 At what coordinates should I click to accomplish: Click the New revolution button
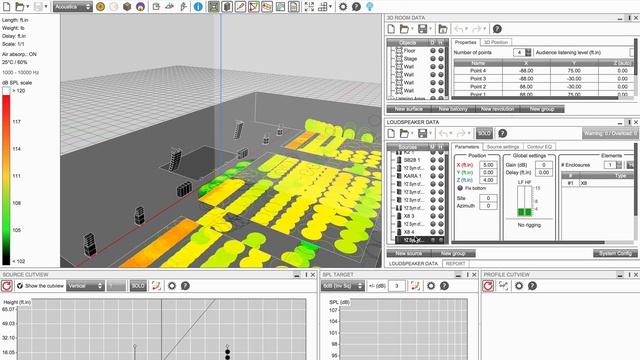(x=497, y=109)
